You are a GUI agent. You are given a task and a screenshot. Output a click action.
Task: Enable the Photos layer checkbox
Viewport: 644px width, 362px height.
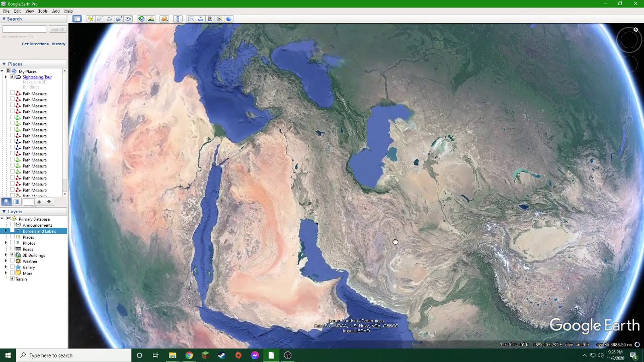(12, 243)
